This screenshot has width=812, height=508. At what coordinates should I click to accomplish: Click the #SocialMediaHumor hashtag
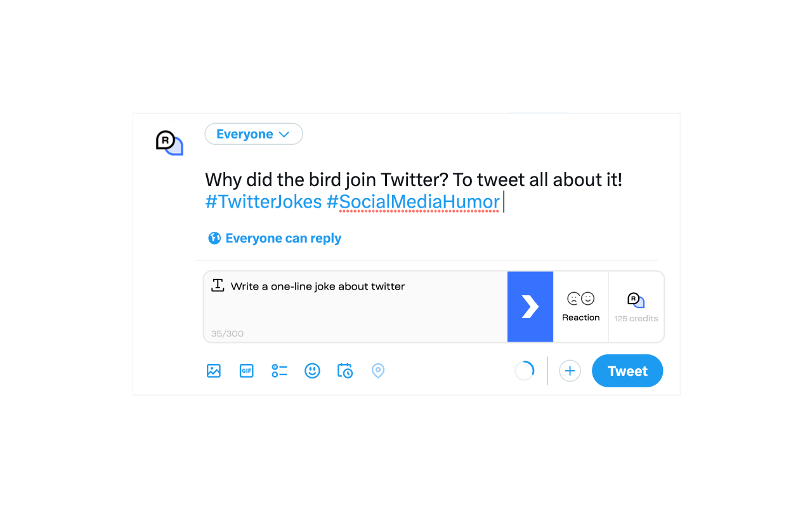pyautogui.click(x=413, y=202)
